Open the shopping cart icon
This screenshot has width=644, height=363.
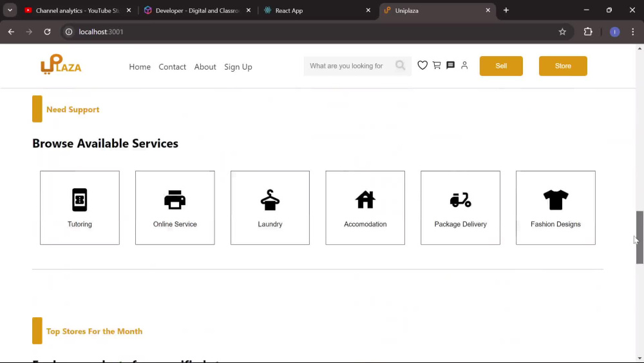[437, 65]
